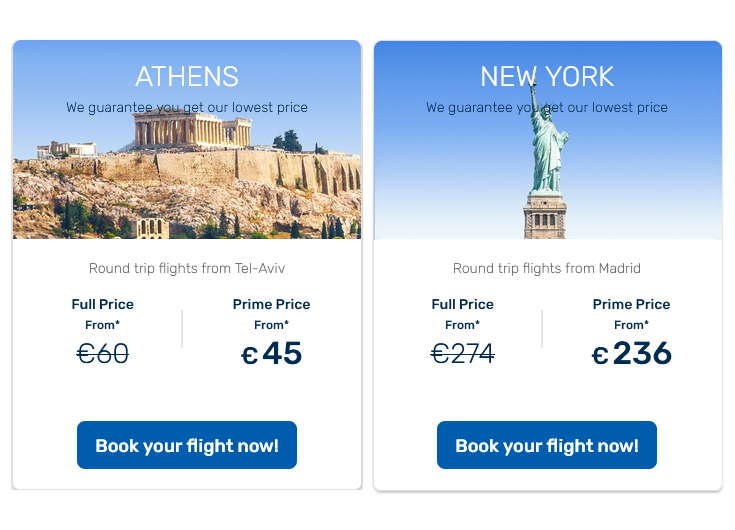Image resolution: width=735 pixels, height=530 pixels.
Task: Click the lowest price guarantee text on New York card
Action: pyautogui.click(x=547, y=108)
